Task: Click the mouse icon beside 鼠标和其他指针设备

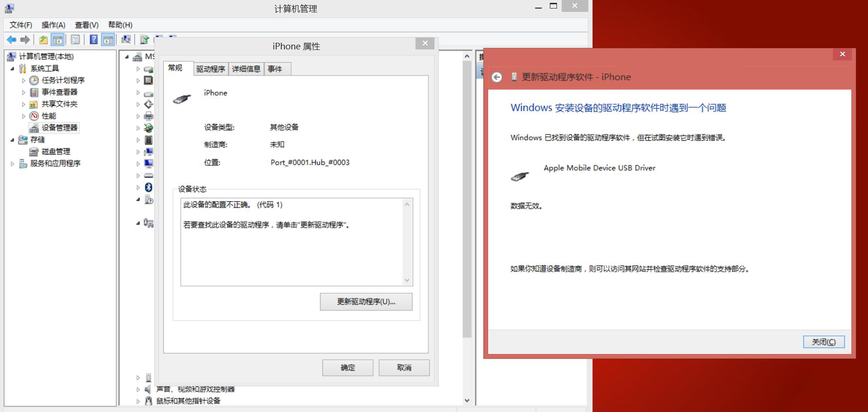Action: [149, 401]
